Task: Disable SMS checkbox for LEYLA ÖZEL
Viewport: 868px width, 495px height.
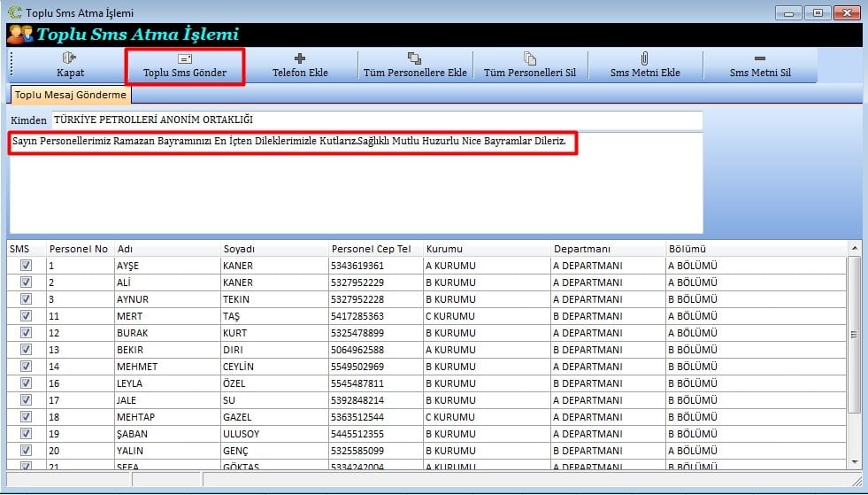Action: [26, 383]
